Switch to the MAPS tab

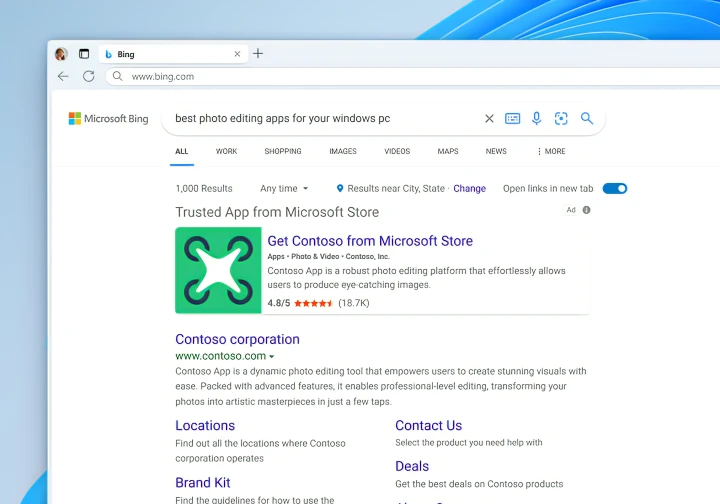click(x=448, y=151)
